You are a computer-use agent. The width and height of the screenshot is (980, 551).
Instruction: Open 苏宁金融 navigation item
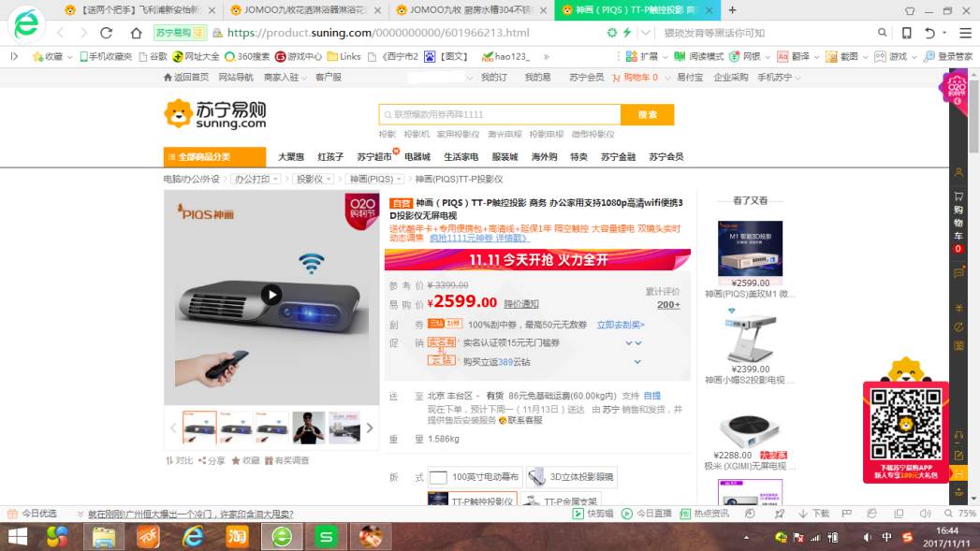click(618, 157)
